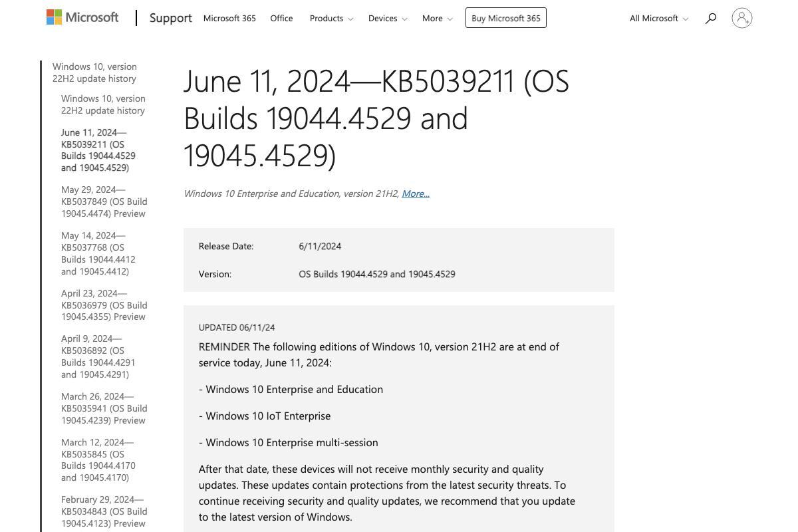Click the UPDATED 06/11/24 label

(237, 327)
